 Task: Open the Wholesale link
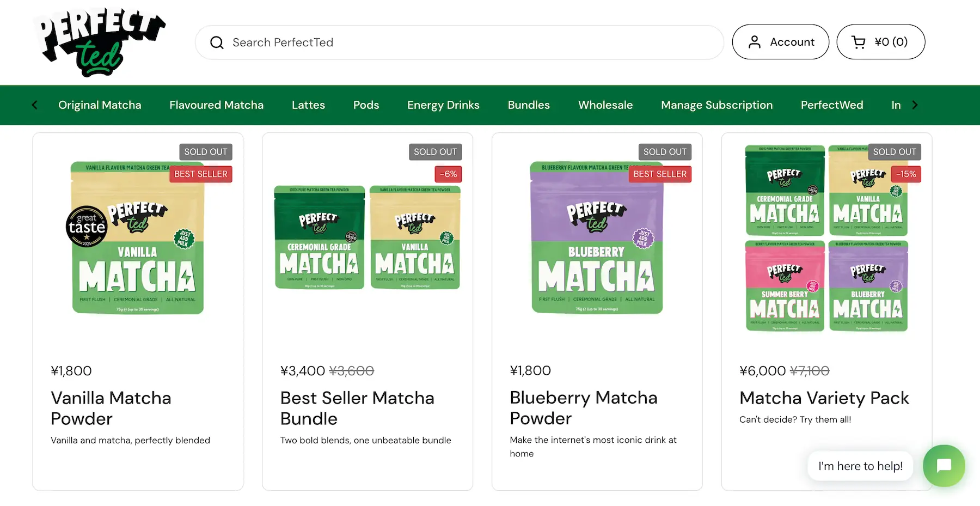[x=605, y=105]
